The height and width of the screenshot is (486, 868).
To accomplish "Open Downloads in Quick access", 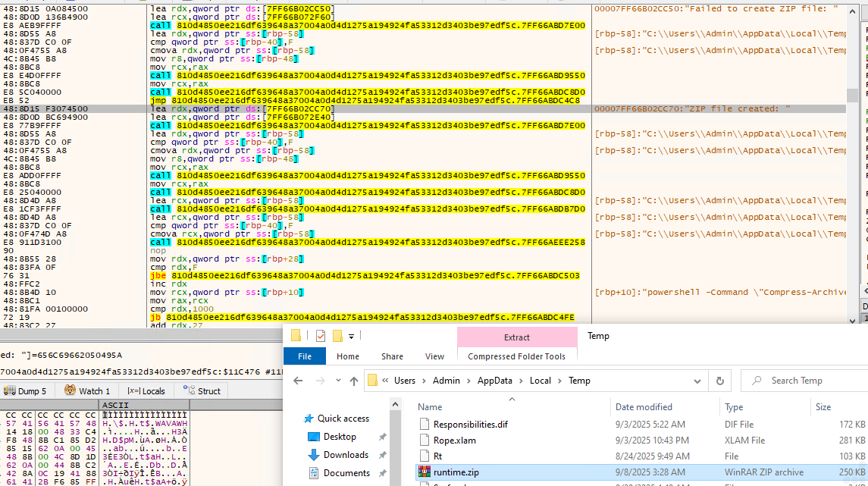I will [346, 455].
